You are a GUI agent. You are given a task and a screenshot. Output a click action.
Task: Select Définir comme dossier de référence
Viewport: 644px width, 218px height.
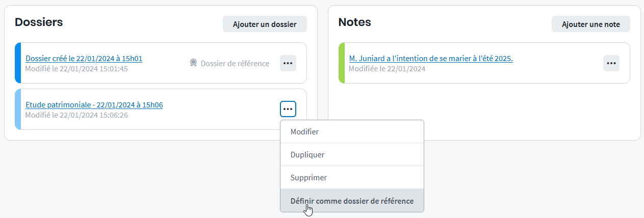(x=352, y=201)
